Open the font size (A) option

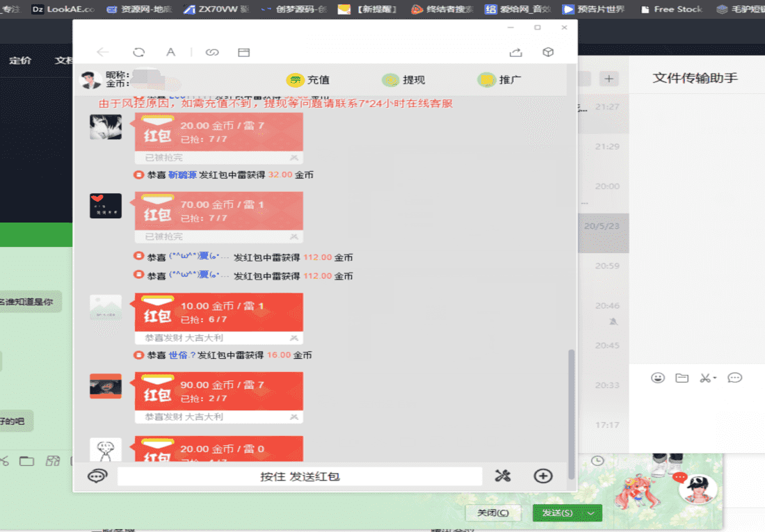pyautogui.click(x=170, y=52)
